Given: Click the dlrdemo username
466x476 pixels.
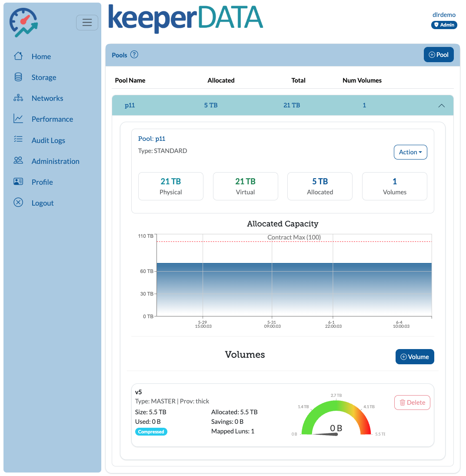Looking at the screenshot, I should pyautogui.click(x=444, y=15).
